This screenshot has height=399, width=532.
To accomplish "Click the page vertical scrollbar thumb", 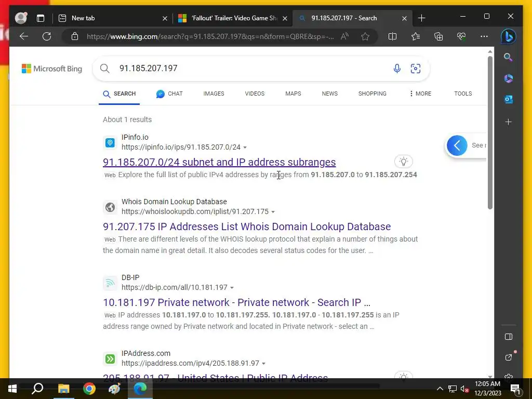I will [490, 132].
